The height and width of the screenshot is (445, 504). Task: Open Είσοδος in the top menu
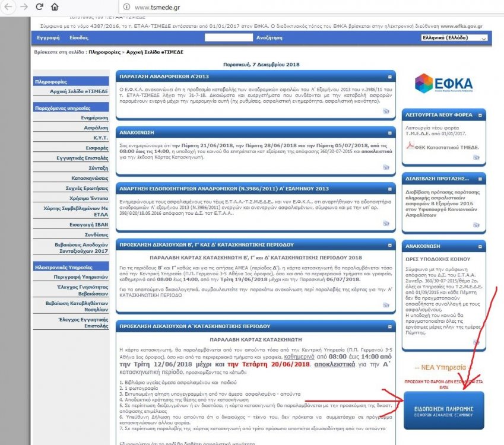coord(79,38)
